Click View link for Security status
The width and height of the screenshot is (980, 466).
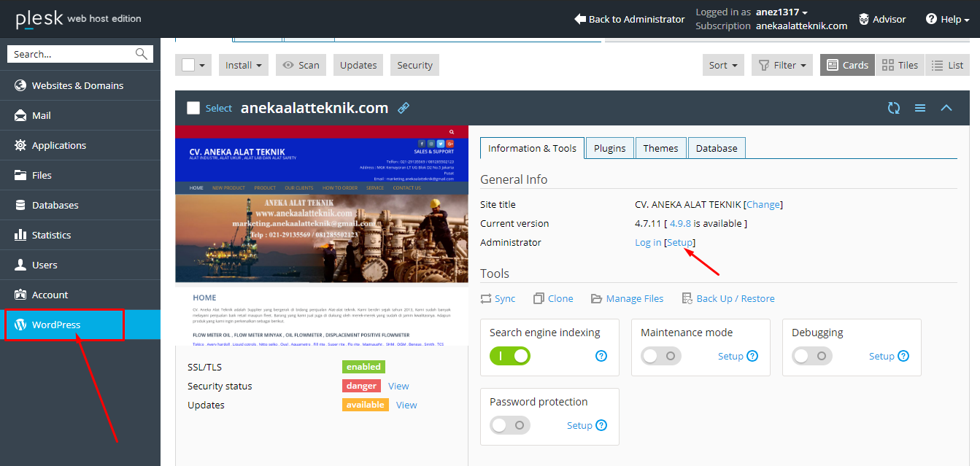(x=398, y=386)
